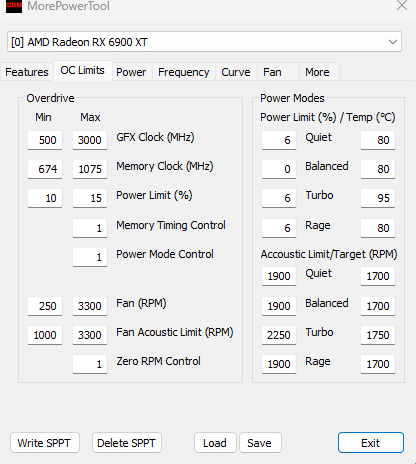Edit Balanced acoustic limit field 1900
Viewport: 416px width, 464px height.
coord(279,306)
